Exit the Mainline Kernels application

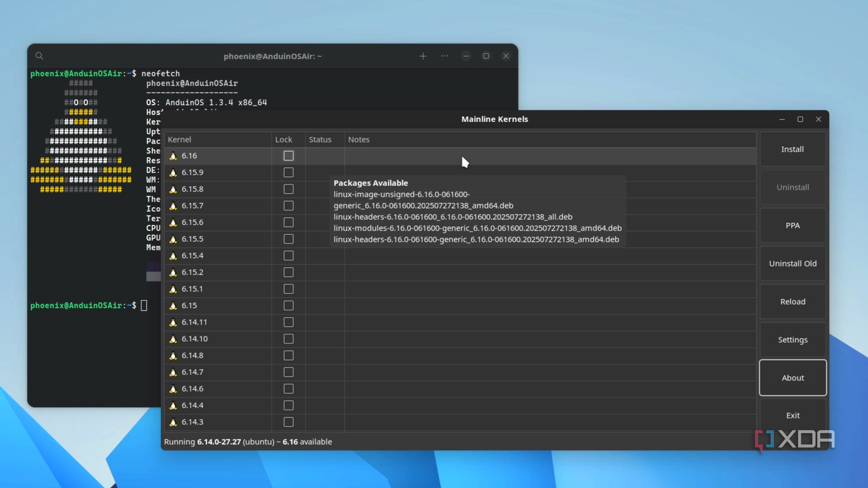point(792,415)
